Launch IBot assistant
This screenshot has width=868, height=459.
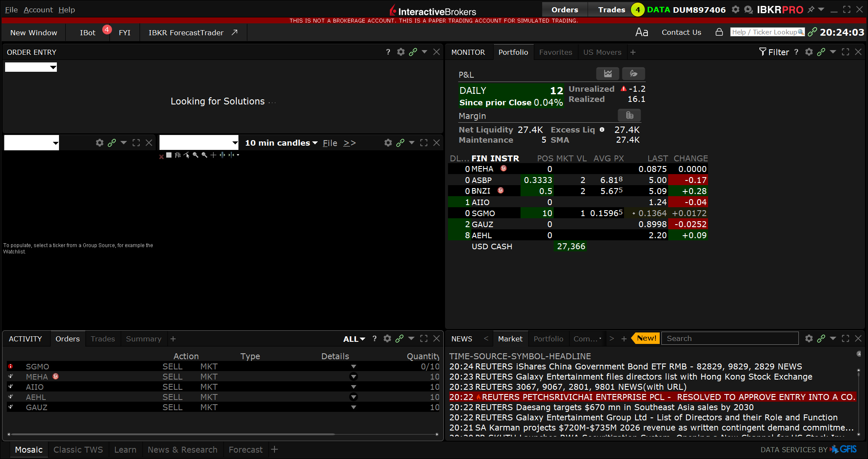click(x=88, y=32)
